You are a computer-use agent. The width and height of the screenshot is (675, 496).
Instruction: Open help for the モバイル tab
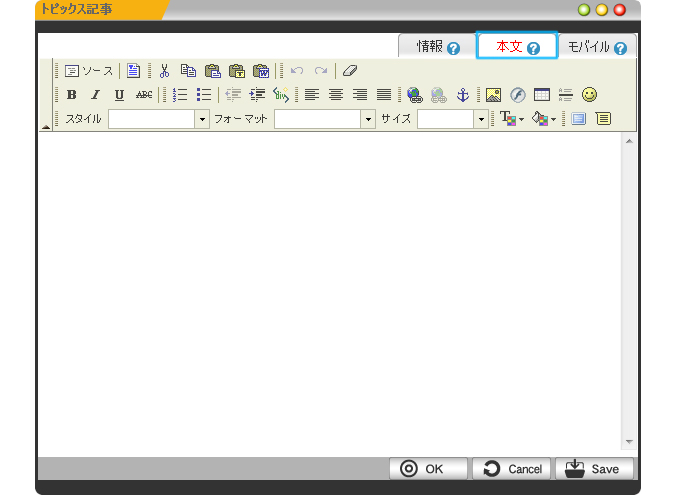(x=620, y=48)
